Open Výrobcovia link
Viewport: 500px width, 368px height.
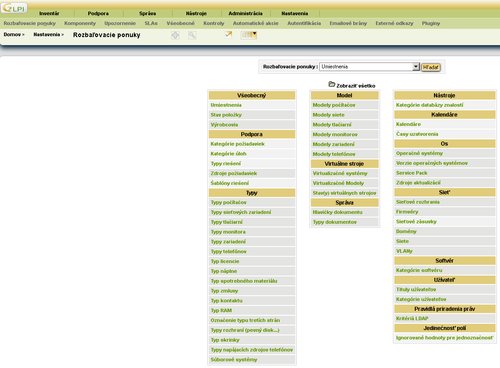coord(224,125)
